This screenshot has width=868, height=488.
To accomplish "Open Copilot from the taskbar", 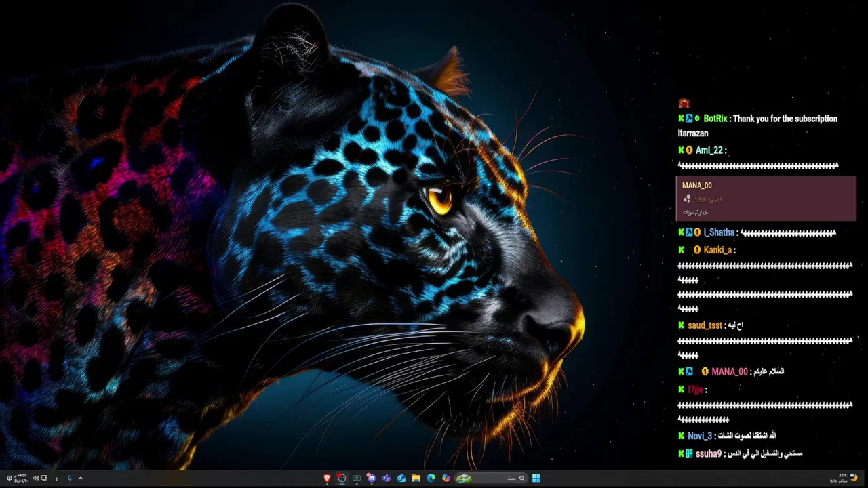I will pyautogui.click(x=446, y=478).
